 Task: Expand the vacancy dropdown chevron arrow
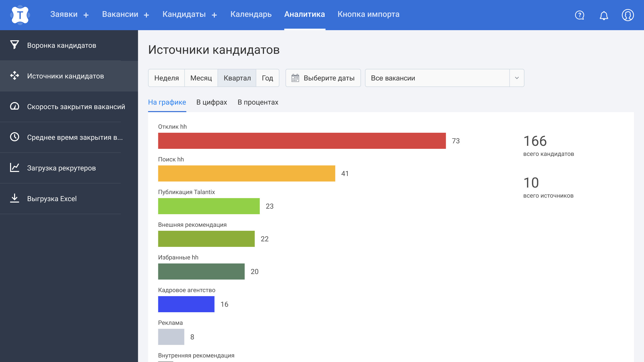pos(517,78)
